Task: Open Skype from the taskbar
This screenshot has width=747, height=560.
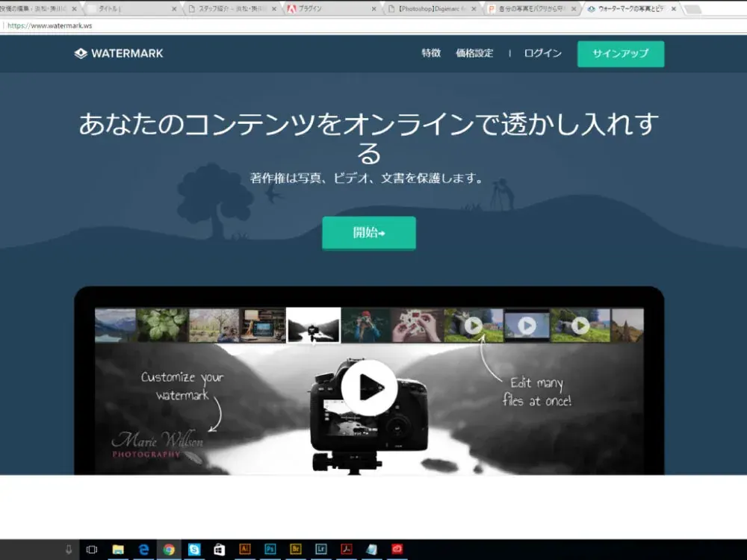Action: [194, 550]
